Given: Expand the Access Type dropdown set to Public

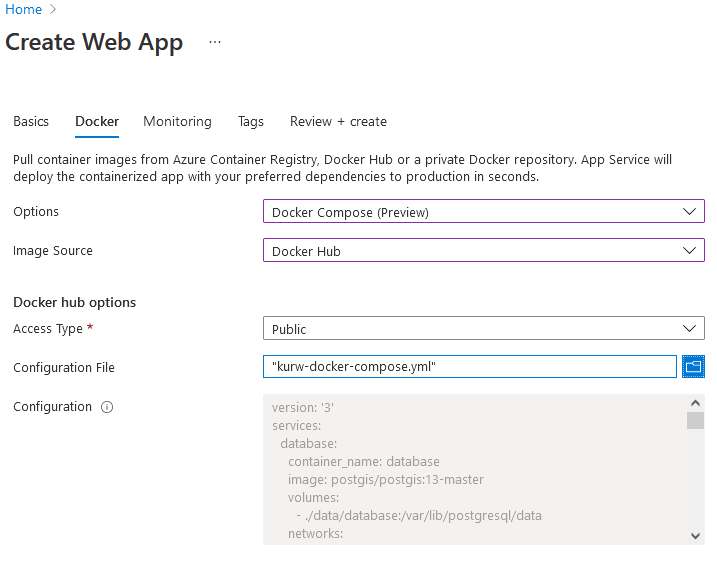Looking at the screenshot, I should pos(484,328).
